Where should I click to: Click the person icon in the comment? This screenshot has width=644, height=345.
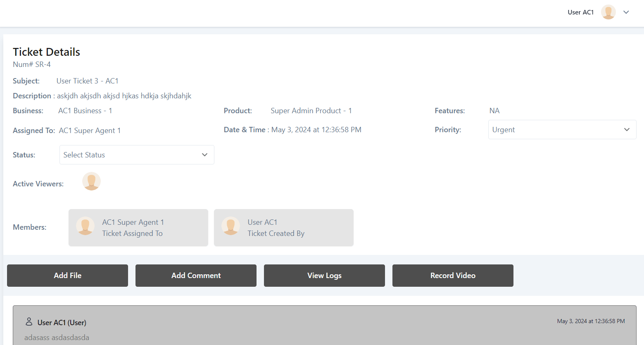pos(29,321)
